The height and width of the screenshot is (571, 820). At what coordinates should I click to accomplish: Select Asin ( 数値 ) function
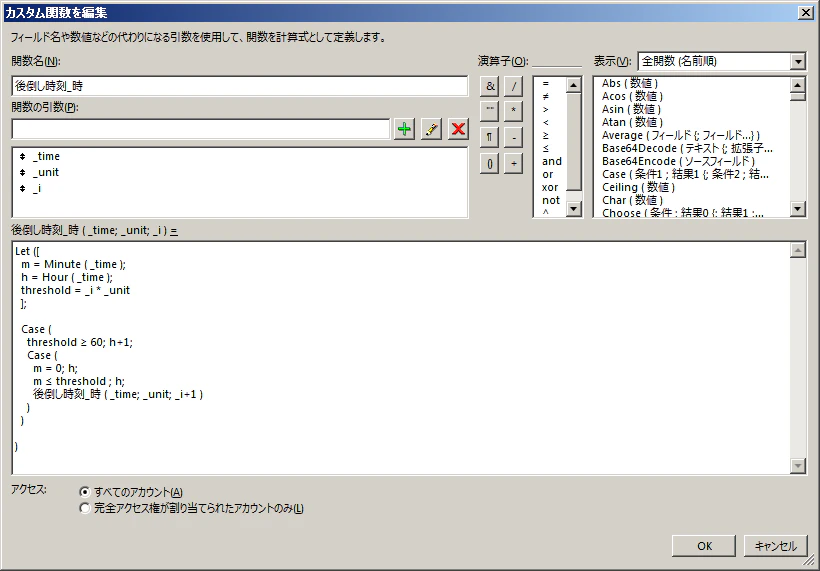tap(631, 109)
